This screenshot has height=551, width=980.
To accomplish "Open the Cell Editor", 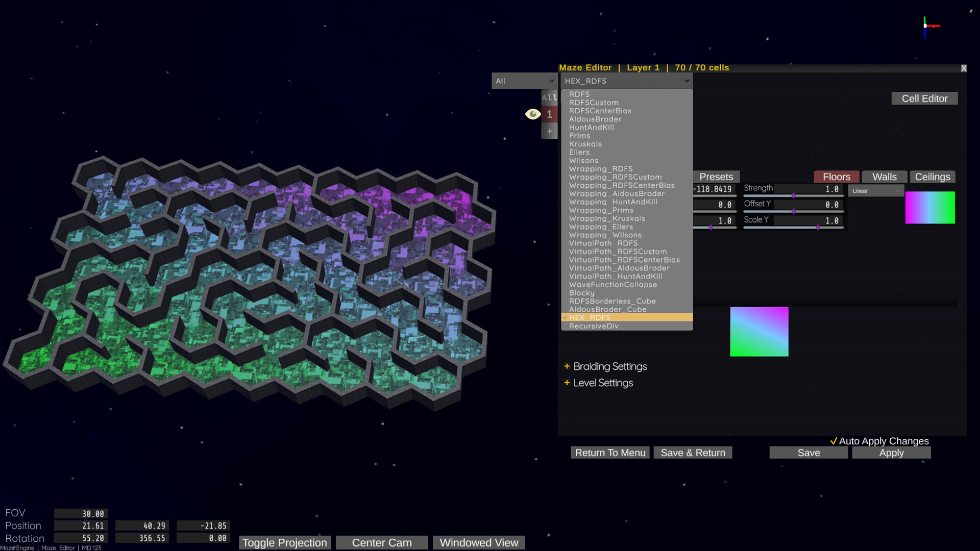I will 924,98.
